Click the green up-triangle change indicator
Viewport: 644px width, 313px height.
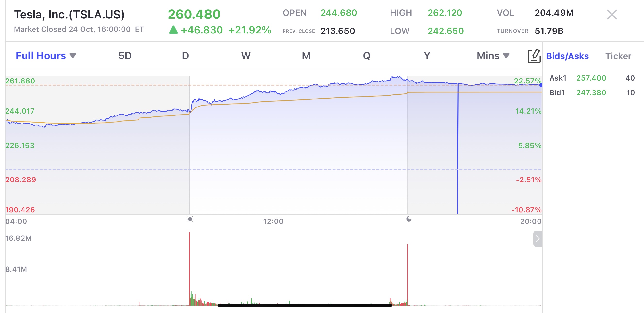pyautogui.click(x=173, y=30)
